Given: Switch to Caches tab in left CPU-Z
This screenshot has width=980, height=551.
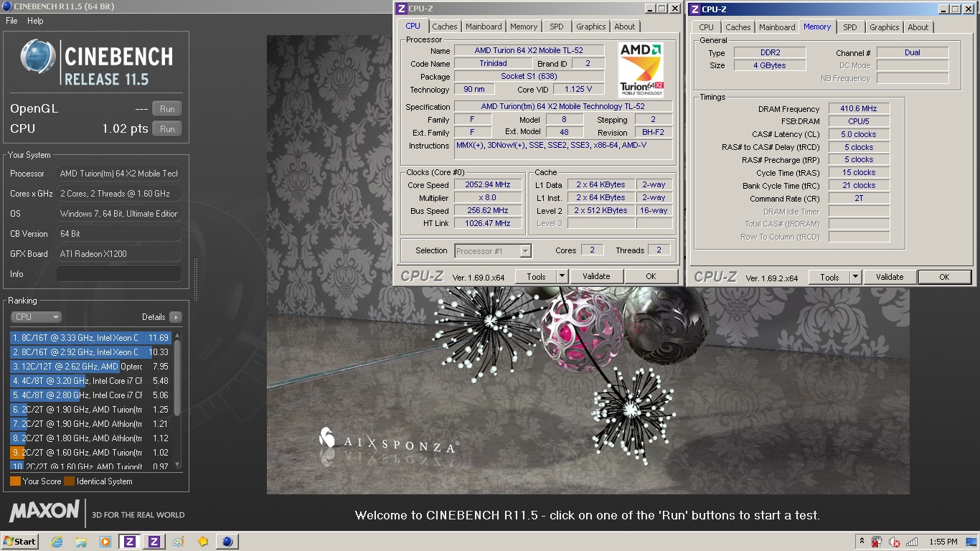Looking at the screenshot, I should coord(445,27).
